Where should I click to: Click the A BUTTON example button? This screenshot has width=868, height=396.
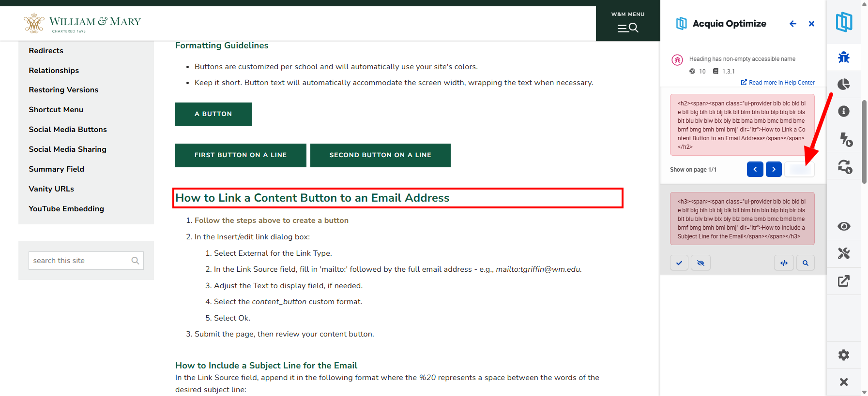pos(213,114)
